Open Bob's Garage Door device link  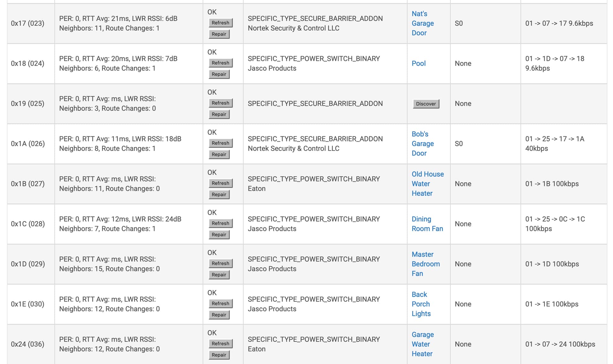[x=422, y=144]
